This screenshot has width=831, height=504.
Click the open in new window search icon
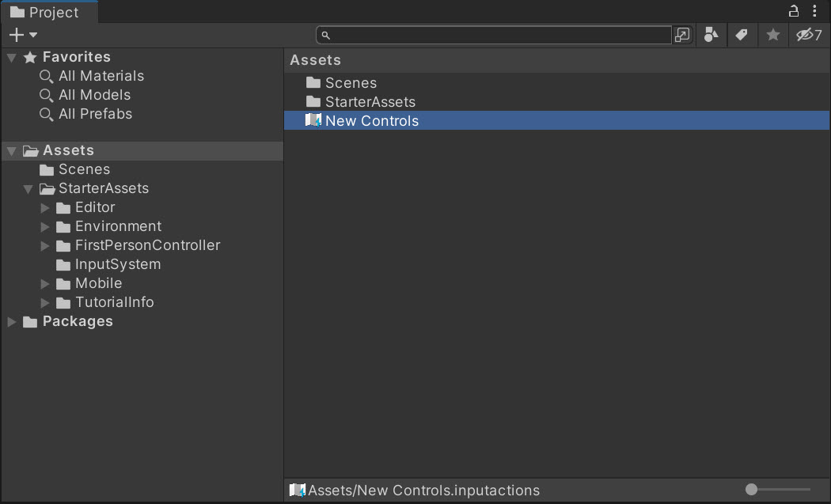[x=682, y=35]
